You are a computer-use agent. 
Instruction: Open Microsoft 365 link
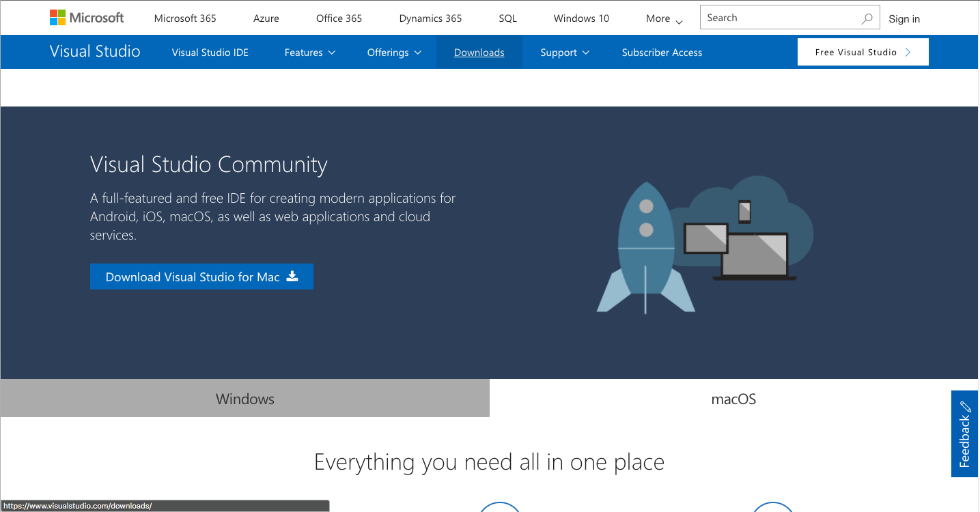tap(185, 18)
